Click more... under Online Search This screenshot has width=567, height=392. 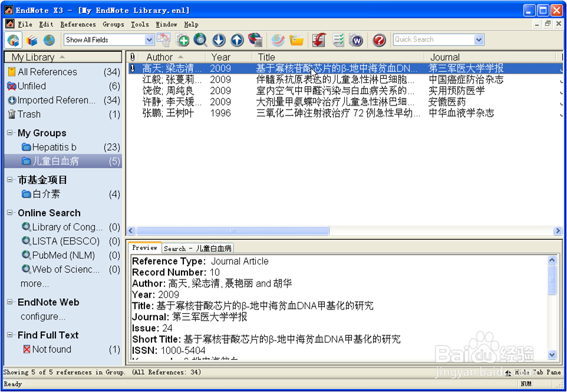[34, 284]
